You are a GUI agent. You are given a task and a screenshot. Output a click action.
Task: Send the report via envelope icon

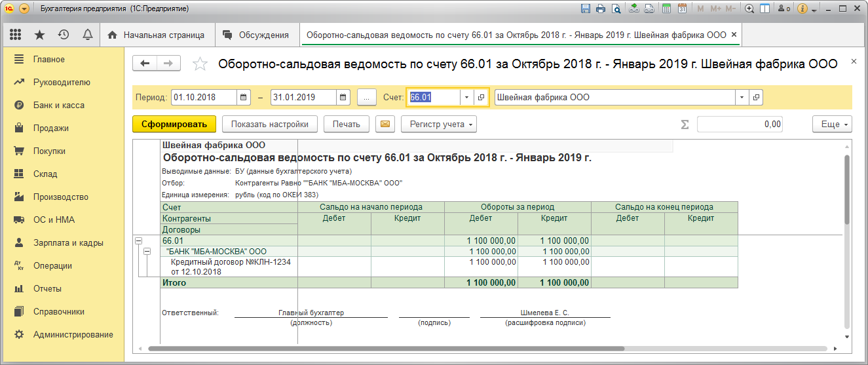385,124
